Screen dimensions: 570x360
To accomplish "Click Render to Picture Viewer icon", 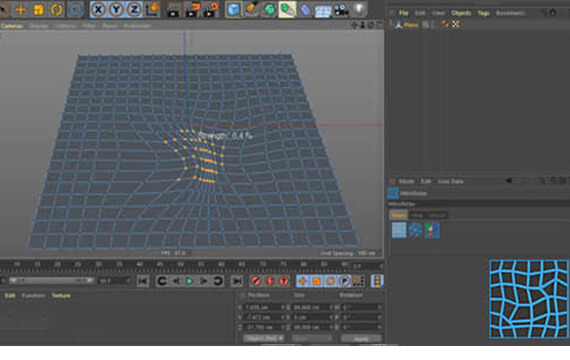I will coord(192,10).
